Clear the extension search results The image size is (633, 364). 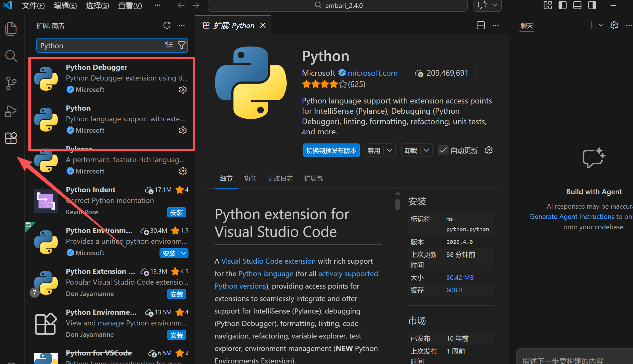169,45
